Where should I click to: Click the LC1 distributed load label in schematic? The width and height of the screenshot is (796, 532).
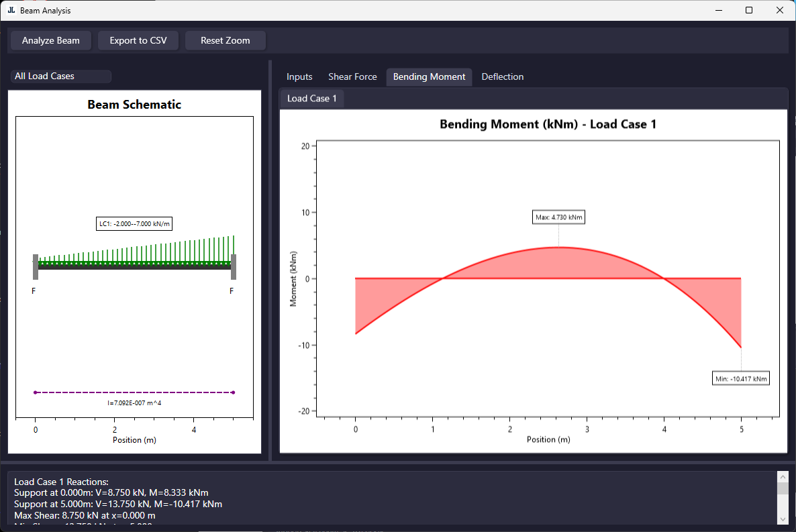(x=134, y=224)
